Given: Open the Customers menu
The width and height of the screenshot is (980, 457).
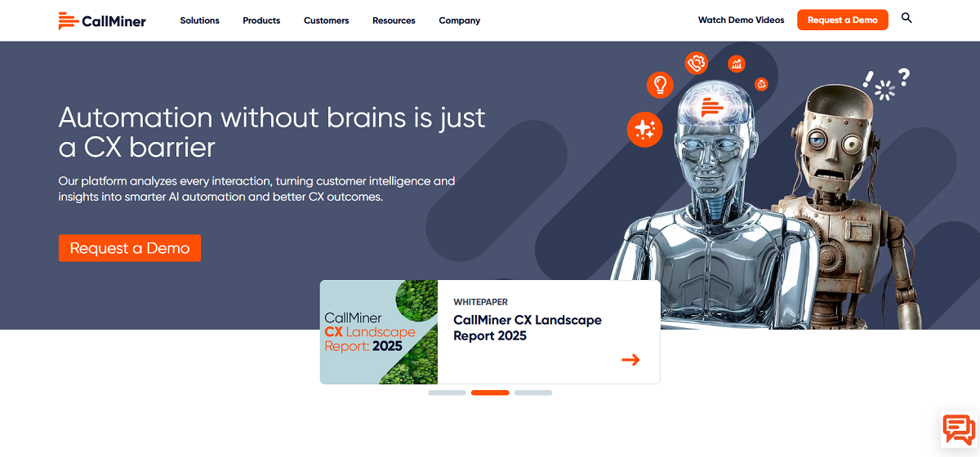Looking at the screenshot, I should [327, 20].
